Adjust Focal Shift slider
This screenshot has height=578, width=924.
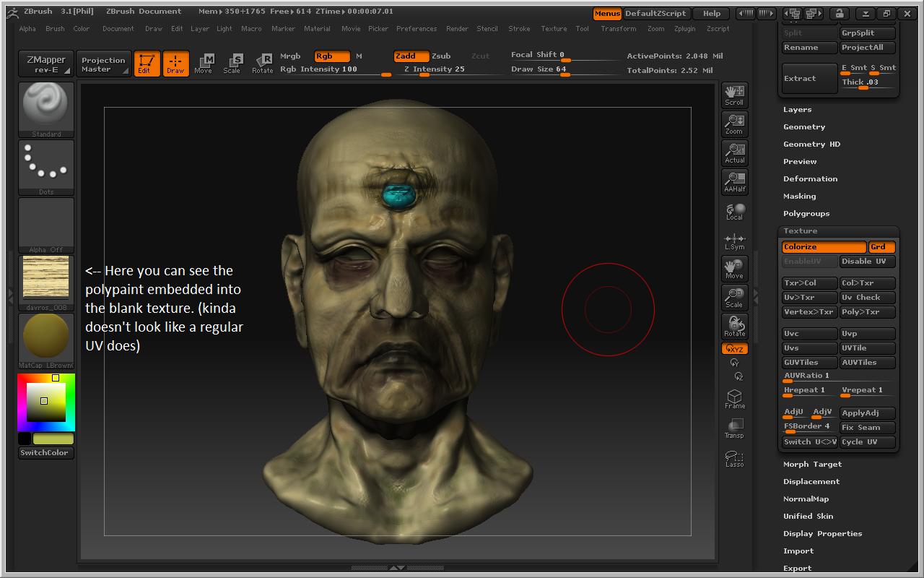(565, 56)
